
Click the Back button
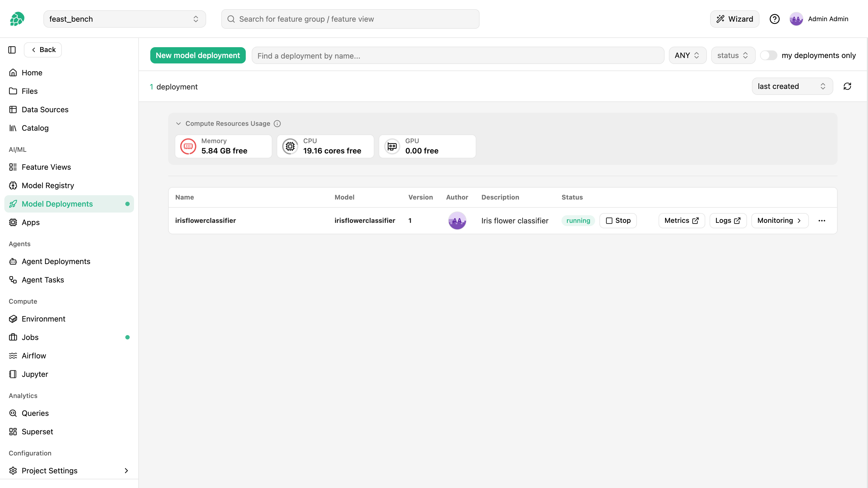point(43,50)
